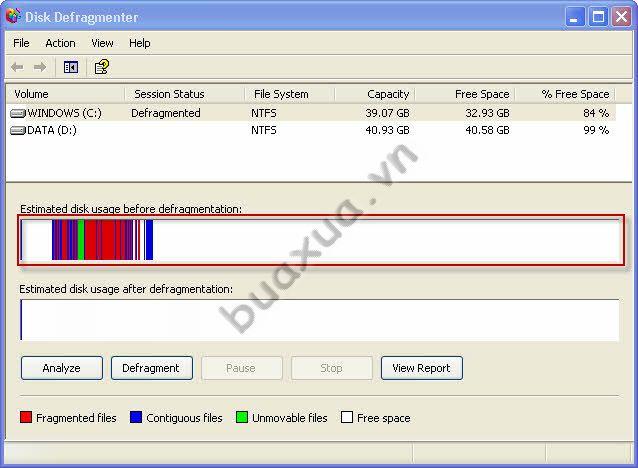Image resolution: width=638 pixels, height=468 pixels.
Task: Click the 'Unmovable files' legend label
Action: pos(290,418)
